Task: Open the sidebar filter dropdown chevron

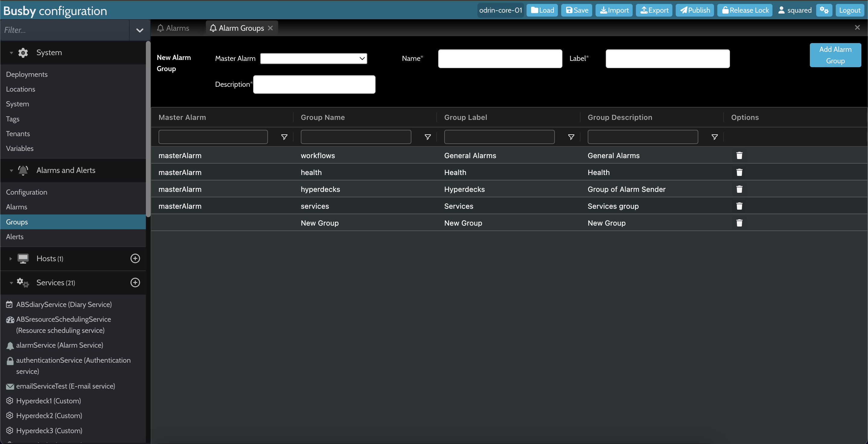Action: pos(140,30)
